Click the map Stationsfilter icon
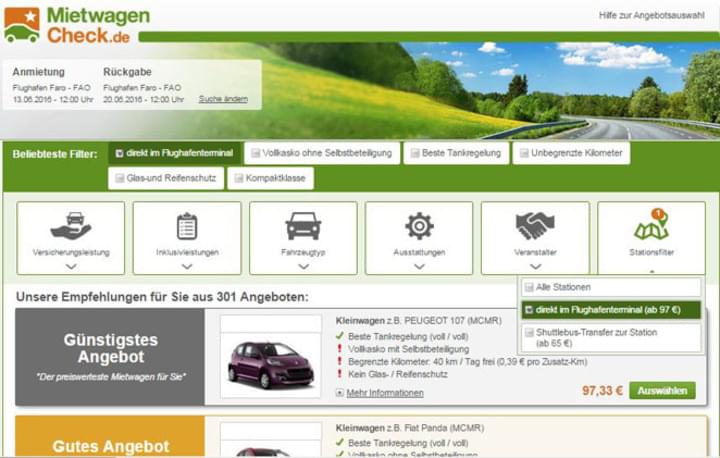The height and width of the screenshot is (458, 720). [652, 224]
